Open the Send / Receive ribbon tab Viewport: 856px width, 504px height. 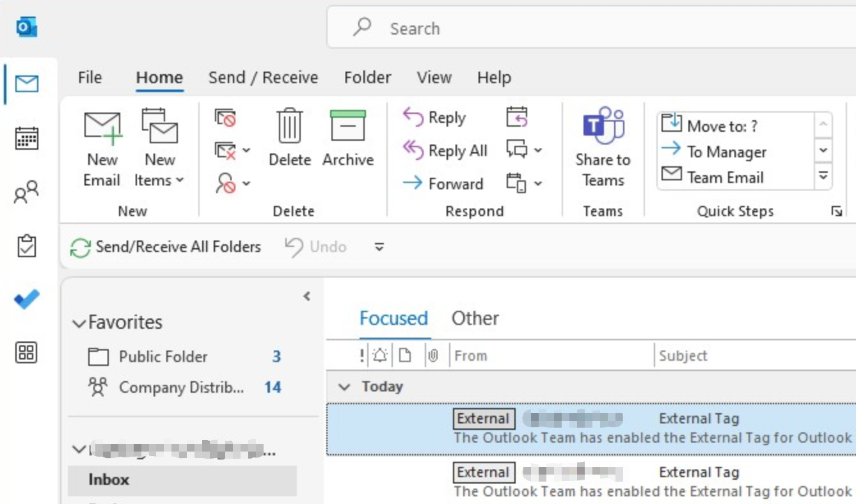(263, 78)
